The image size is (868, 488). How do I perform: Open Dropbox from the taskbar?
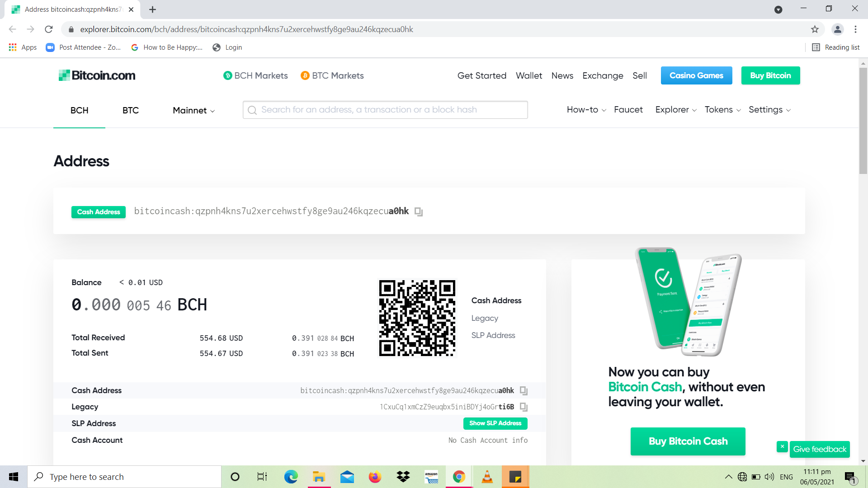click(403, 477)
